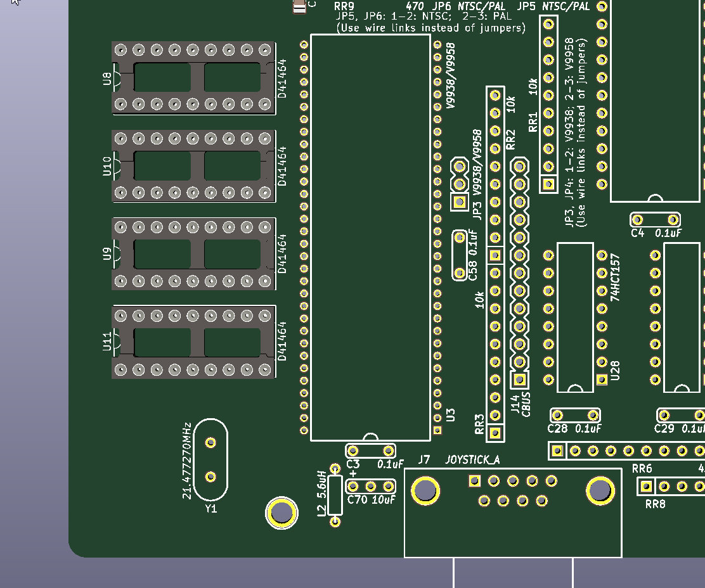Image resolution: width=705 pixels, height=588 pixels.
Task: Select the RR3 resistor network square pad
Action: click(x=495, y=433)
